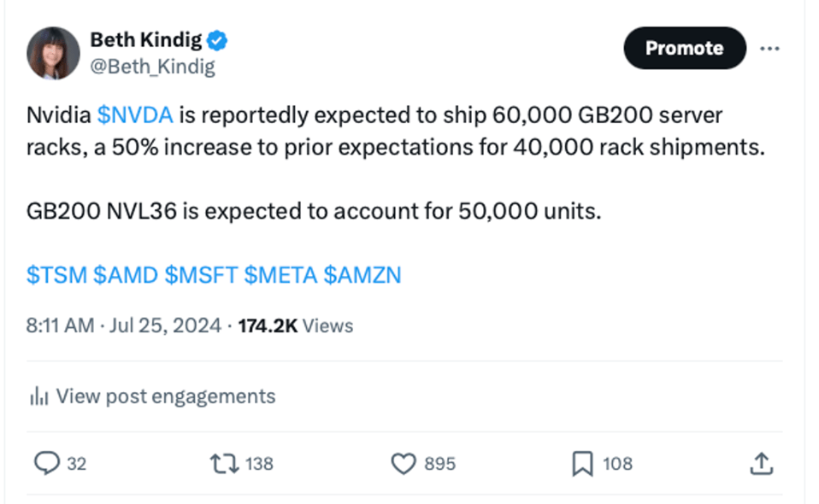Click the share upload icon

click(x=760, y=463)
